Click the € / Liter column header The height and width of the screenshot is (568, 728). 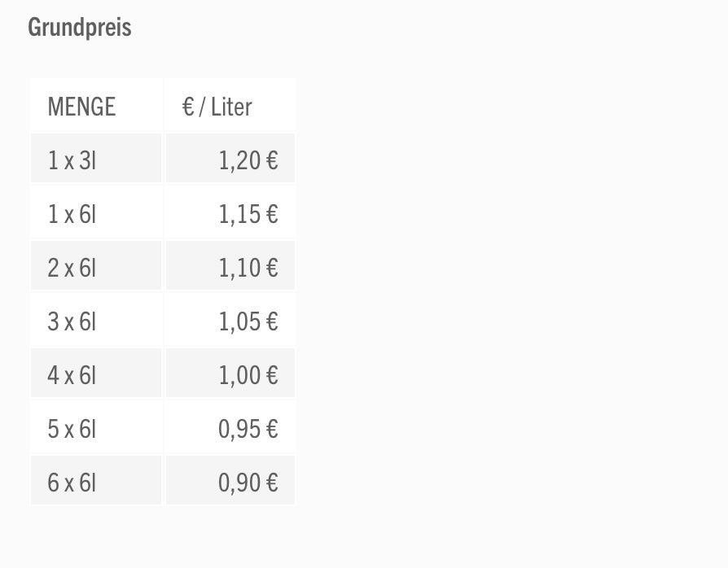(x=217, y=107)
